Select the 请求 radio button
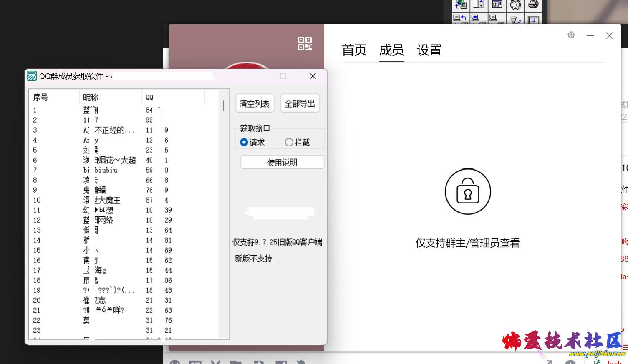Viewport: 628px width, 364px height. [x=244, y=142]
